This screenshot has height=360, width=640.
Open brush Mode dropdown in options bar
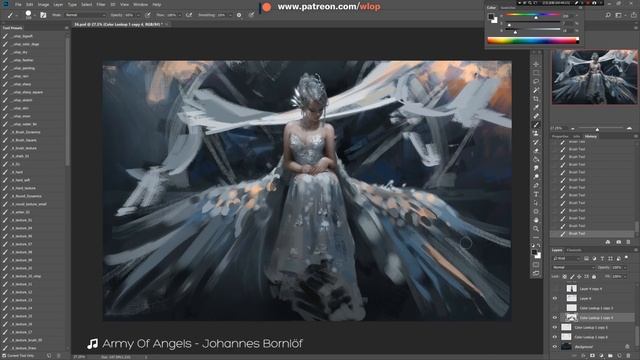coord(85,15)
